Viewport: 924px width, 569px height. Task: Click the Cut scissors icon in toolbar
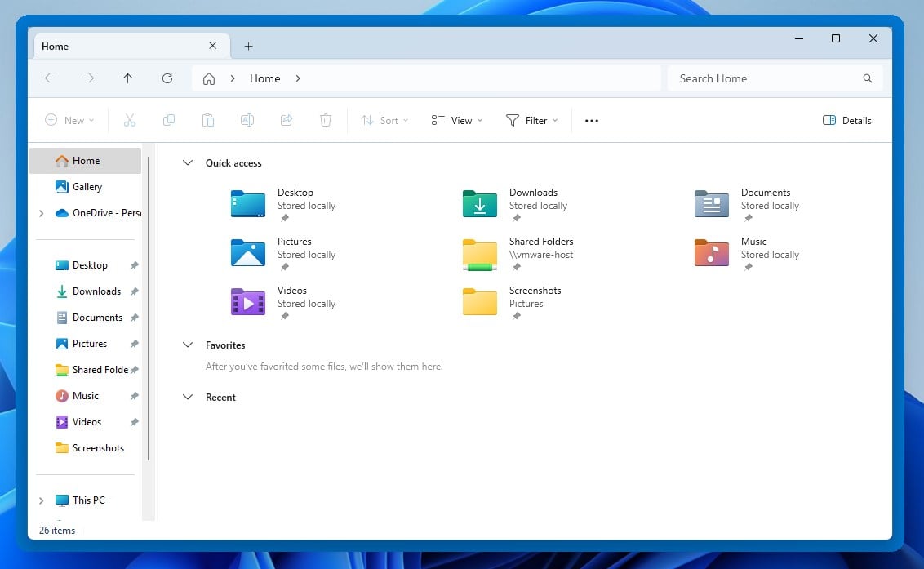(130, 120)
